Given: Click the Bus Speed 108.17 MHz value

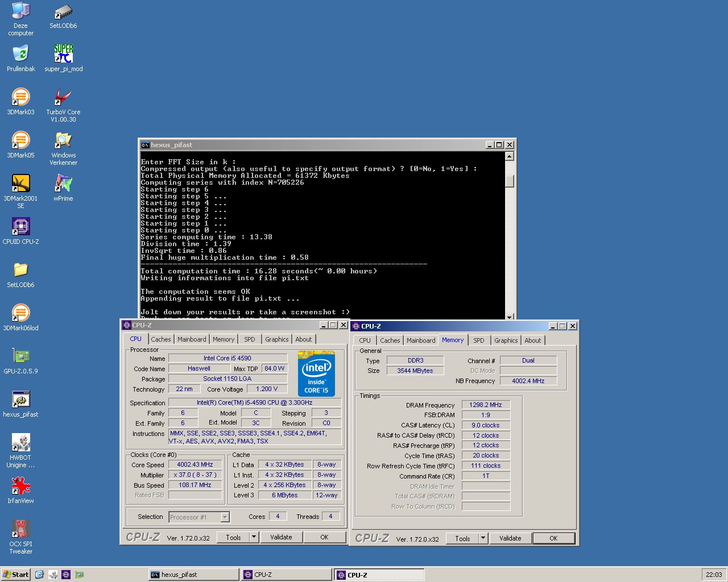Looking at the screenshot, I should 195,485.
